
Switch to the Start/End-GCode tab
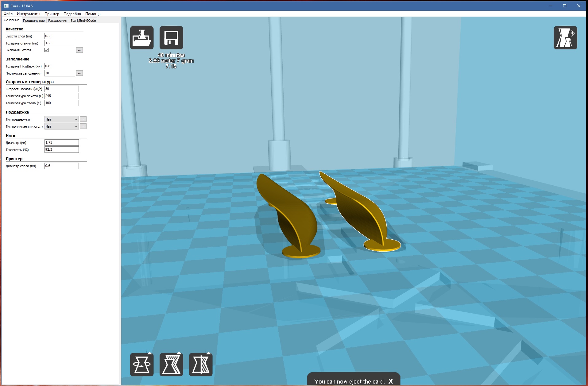pyautogui.click(x=83, y=21)
